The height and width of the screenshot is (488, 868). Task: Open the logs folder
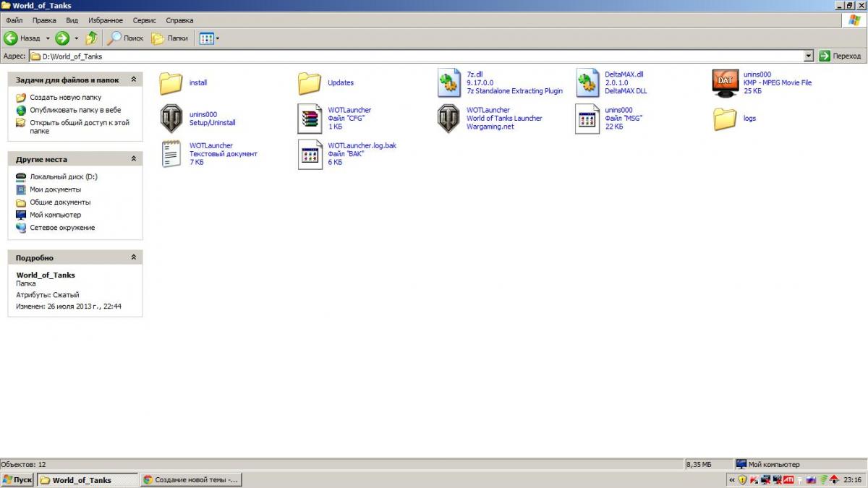[726, 119]
